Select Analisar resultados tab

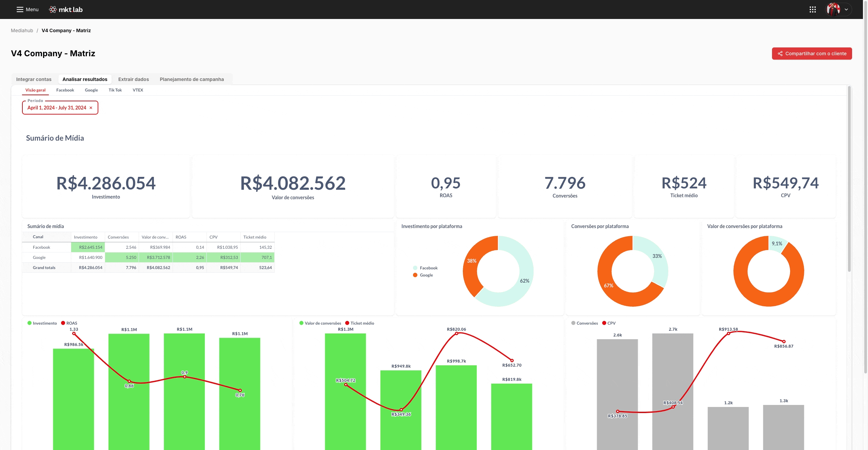(85, 79)
